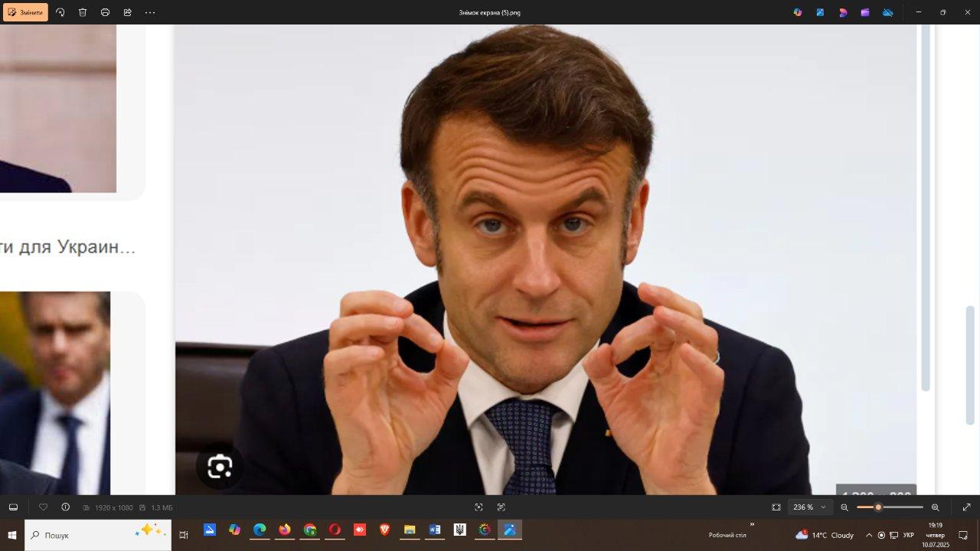The width and height of the screenshot is (980, 551).
Task: Mark the photo as favorite with heart
Action: (x=43, y=507)
